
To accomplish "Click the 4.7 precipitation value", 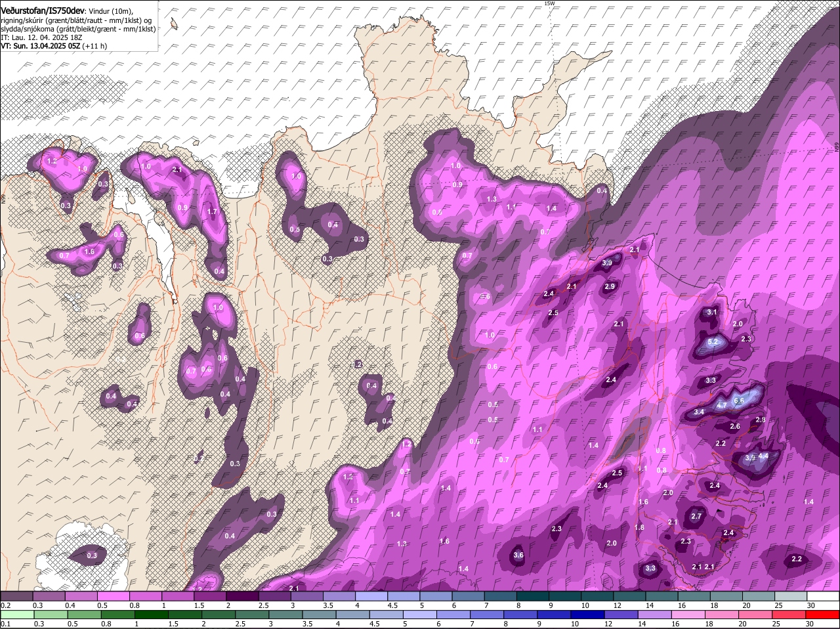I will coord(721,406).
